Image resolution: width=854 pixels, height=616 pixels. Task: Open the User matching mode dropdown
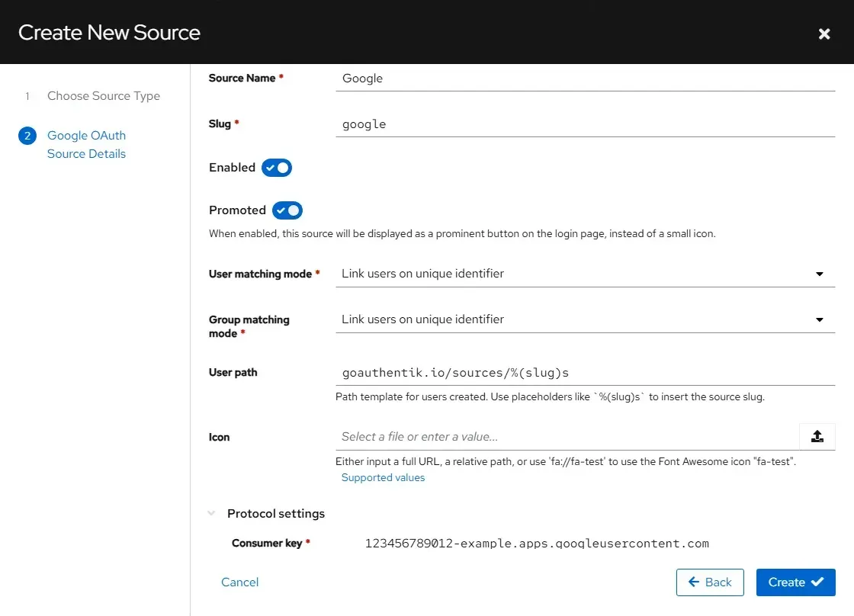pyautogui.click(x=585, y=274)
